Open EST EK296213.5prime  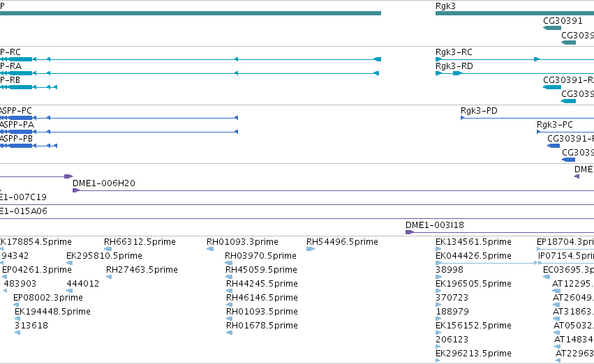(x=473, y=354)
